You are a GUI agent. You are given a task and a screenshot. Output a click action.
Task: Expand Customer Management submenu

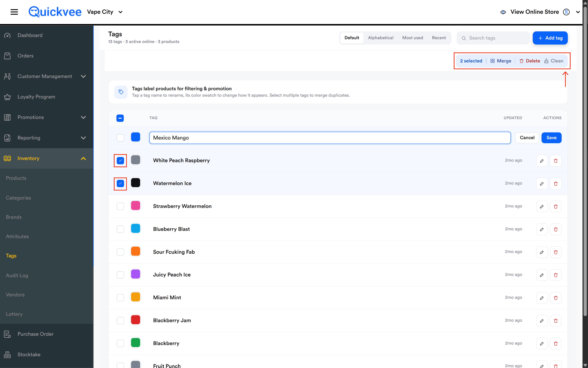[x=83, y=76]
